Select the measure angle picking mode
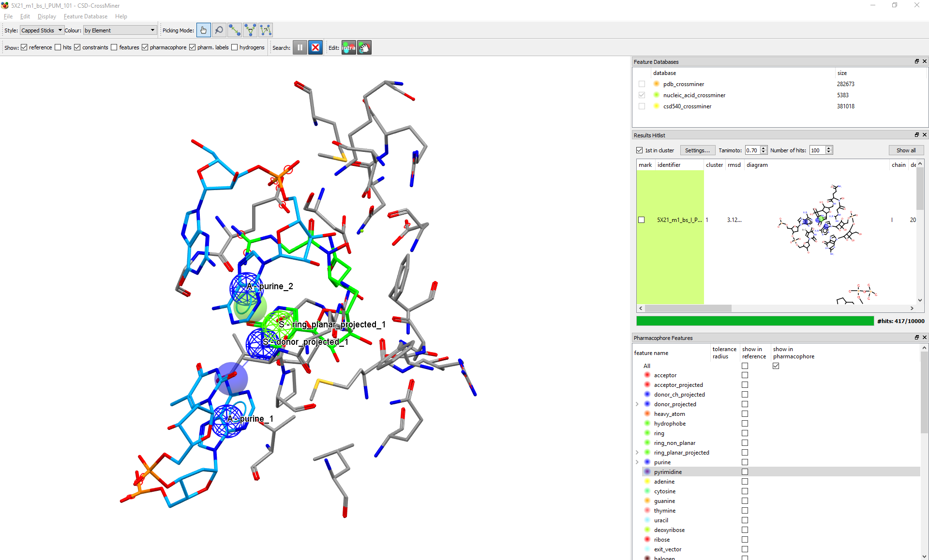 250,30
